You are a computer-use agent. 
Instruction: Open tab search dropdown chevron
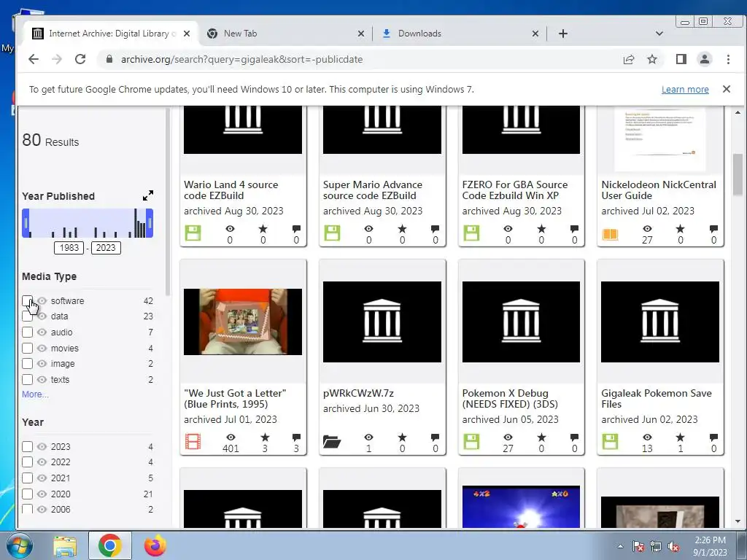coord(659,34)
